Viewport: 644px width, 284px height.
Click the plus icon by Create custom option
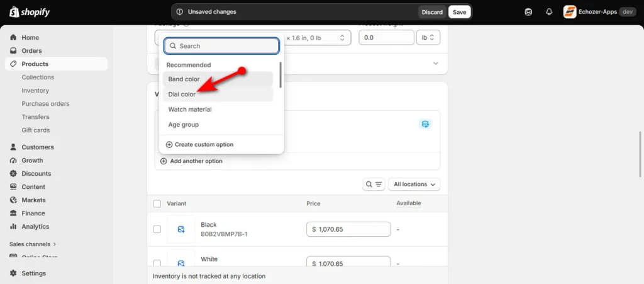click(x=169, y=145)
